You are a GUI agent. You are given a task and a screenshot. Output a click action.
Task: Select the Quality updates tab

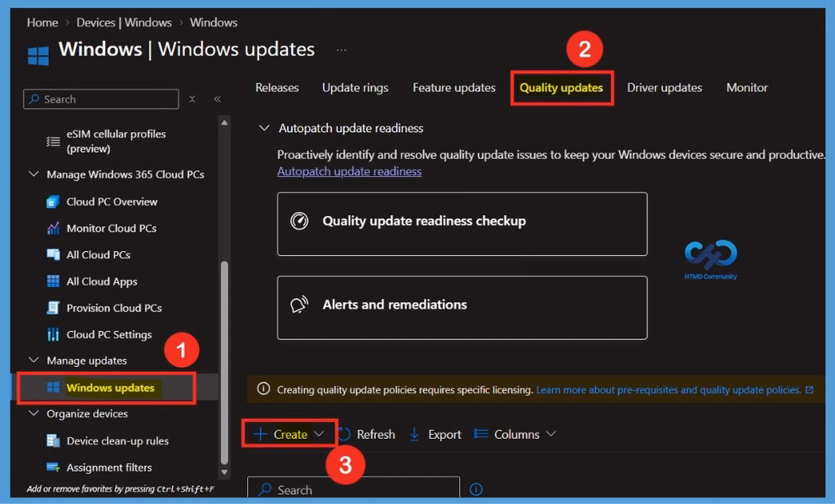coord(561,88)
